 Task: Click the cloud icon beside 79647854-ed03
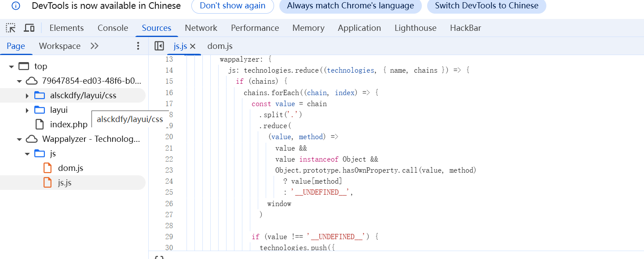pyautogui.click(x=32, y=81)
